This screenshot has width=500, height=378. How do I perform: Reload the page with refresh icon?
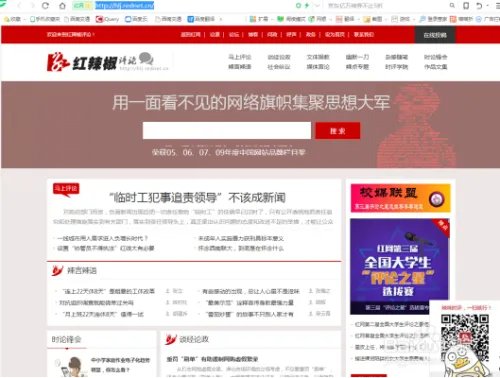pos(46,5)
